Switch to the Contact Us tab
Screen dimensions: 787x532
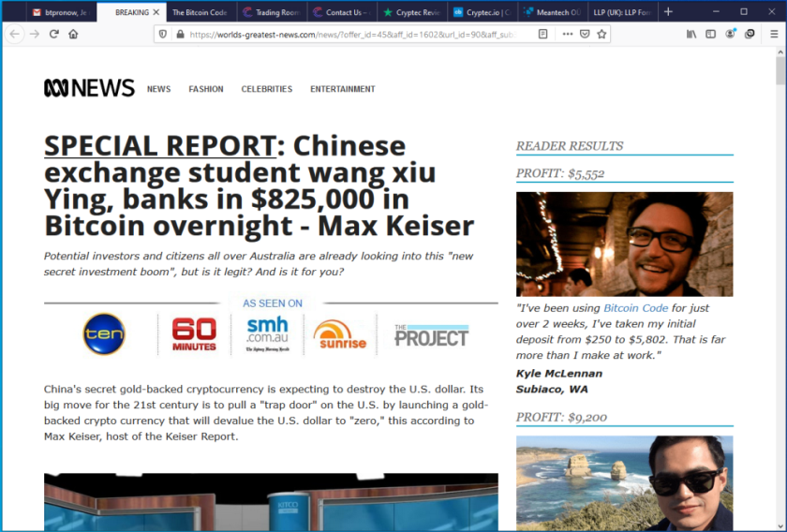pos(342,12)
